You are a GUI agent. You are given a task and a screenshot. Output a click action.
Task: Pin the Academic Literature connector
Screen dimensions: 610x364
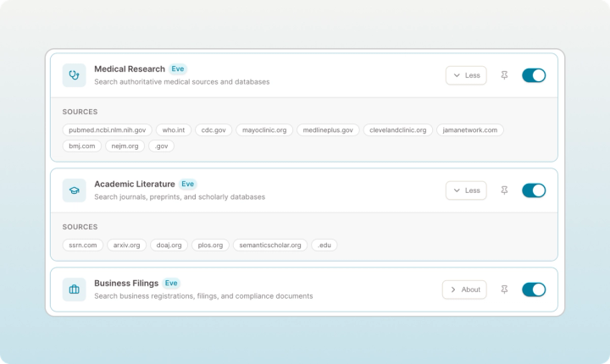tap(504, 190)
